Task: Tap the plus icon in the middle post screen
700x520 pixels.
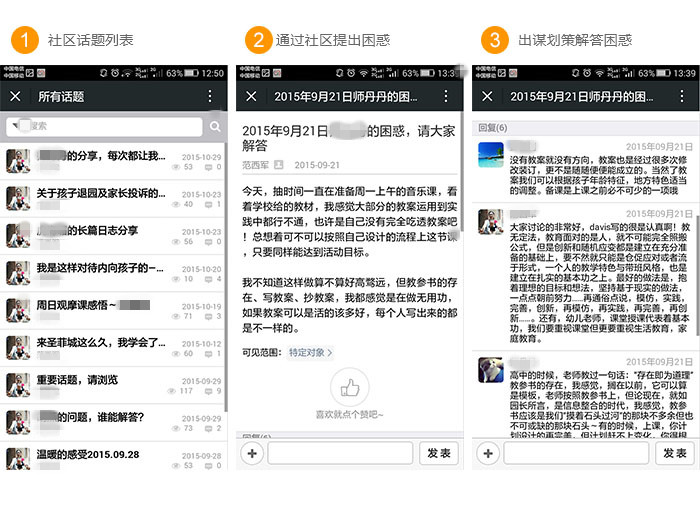Action: pos(251,453)
